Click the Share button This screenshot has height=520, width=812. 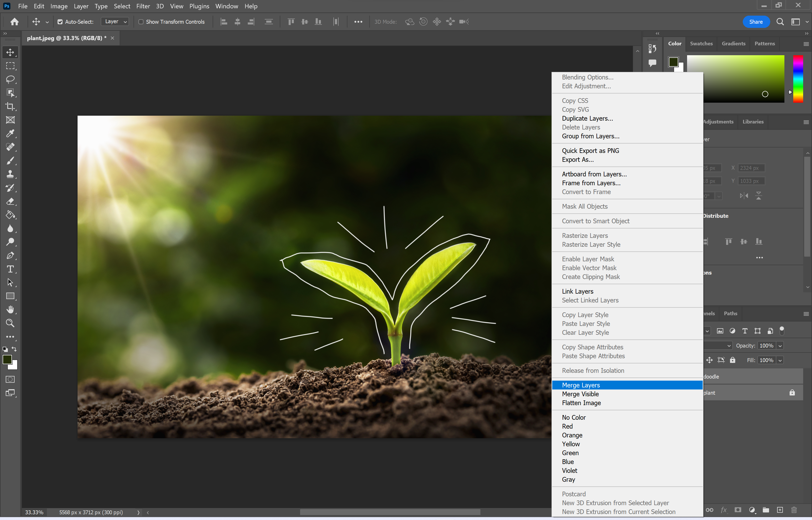click(x=756, y=22)
